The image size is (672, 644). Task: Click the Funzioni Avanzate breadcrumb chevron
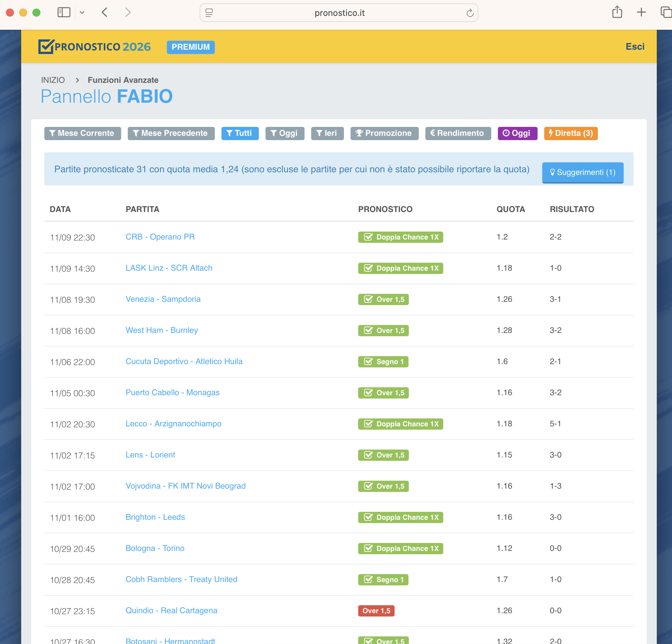point(77,80)
